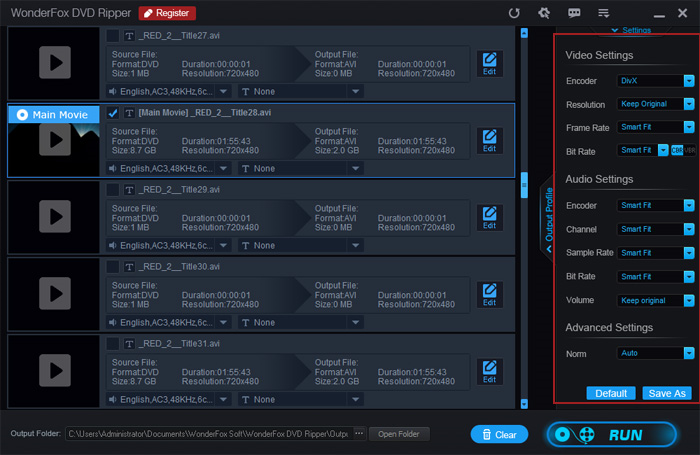The image size is (700, 455).
Task: Click the scrollbar down arrow in title list
Action: pyautogui.click(x=524, y=404)
